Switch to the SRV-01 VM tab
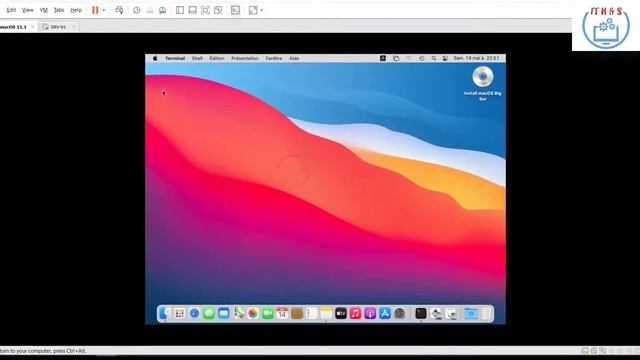The image size is (640, 360). coord(59,27)
